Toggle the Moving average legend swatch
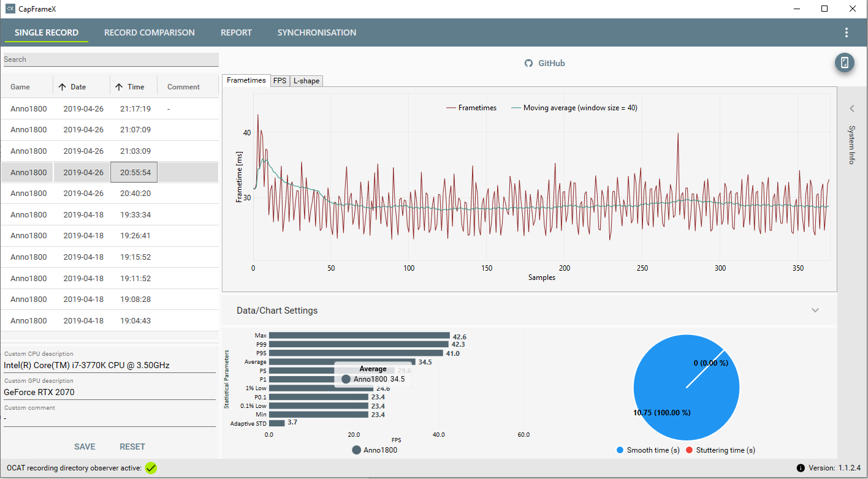868x479 pixels. click(x=515, y=108)
